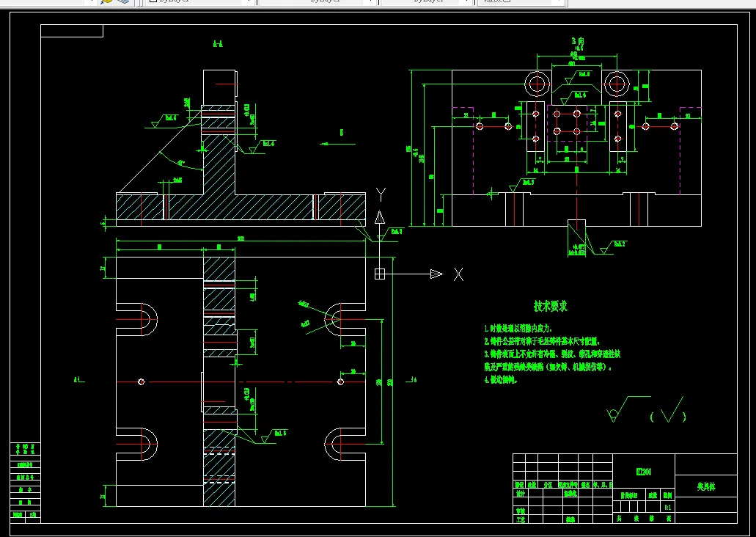Select the 夹具体 part name text

tap(706, 487)
